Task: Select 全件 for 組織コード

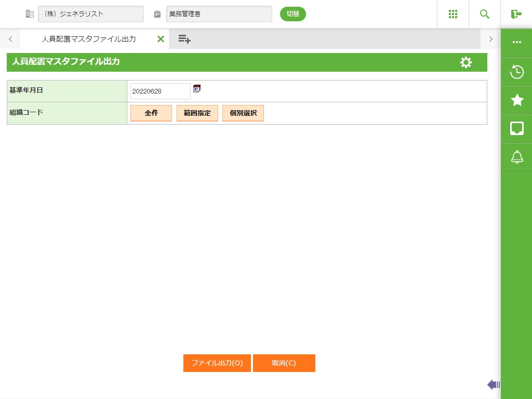Action: pyautogui.click(x=151, y=113)
